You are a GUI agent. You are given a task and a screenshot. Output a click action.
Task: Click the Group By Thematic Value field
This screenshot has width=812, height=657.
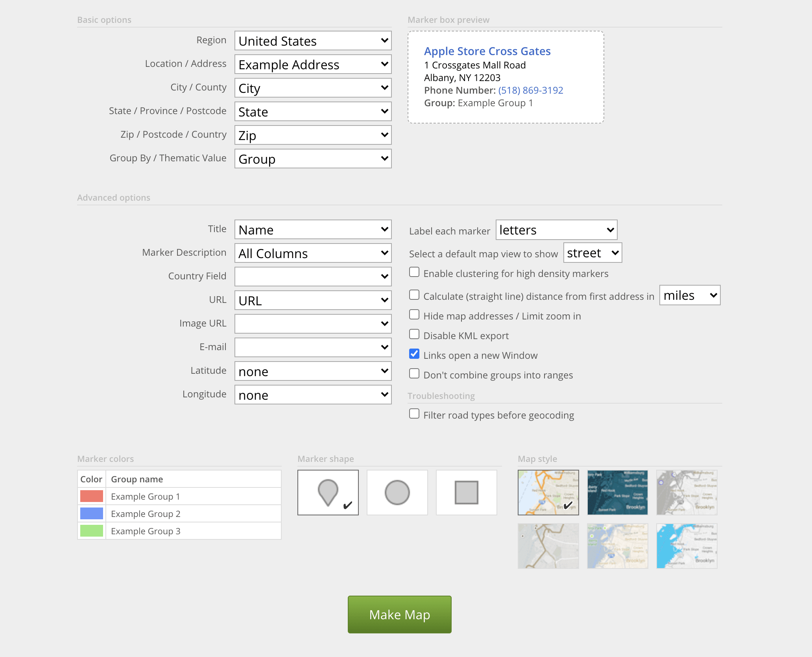pyautogui.click(x=313, y=159)
